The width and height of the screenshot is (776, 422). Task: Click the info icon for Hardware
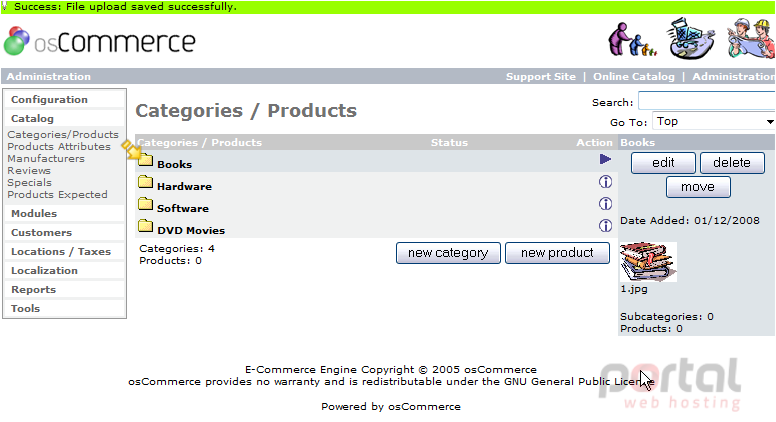click(605, 182)
